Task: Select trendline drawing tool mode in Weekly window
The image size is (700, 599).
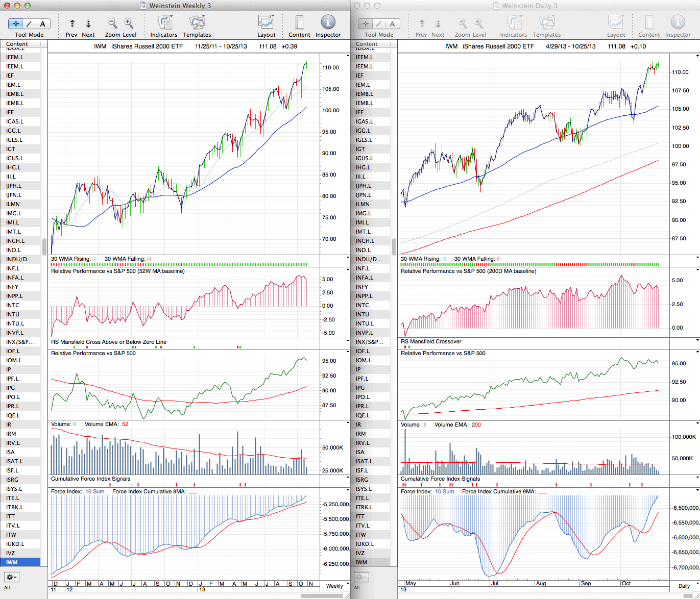Action: [29, 23]
